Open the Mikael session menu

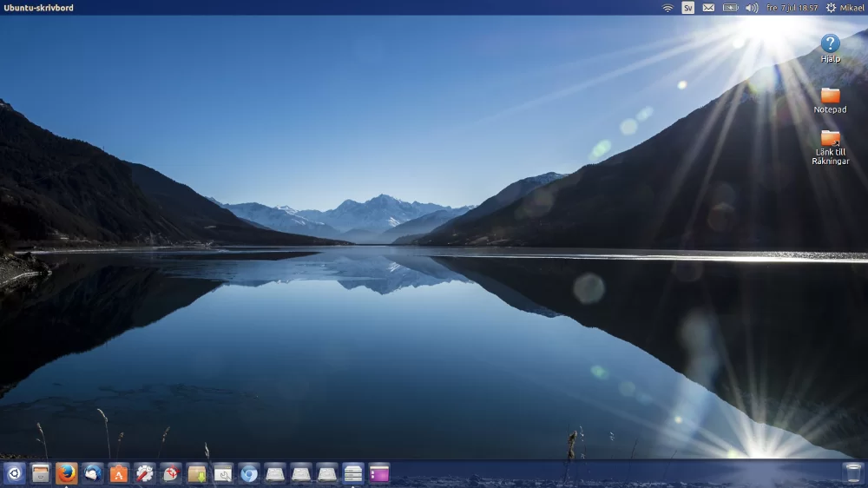(x=845, y=8)
